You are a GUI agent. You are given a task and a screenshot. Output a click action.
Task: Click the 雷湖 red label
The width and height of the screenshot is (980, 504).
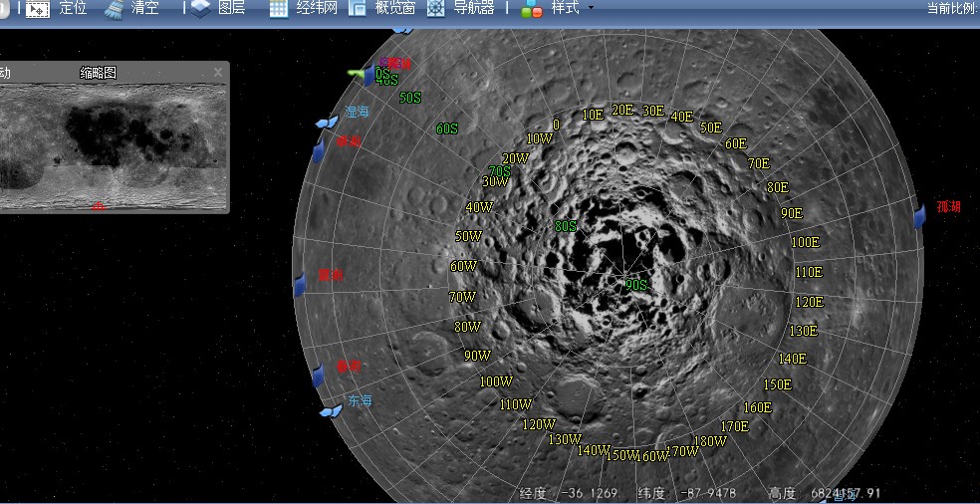click(331, 275)
